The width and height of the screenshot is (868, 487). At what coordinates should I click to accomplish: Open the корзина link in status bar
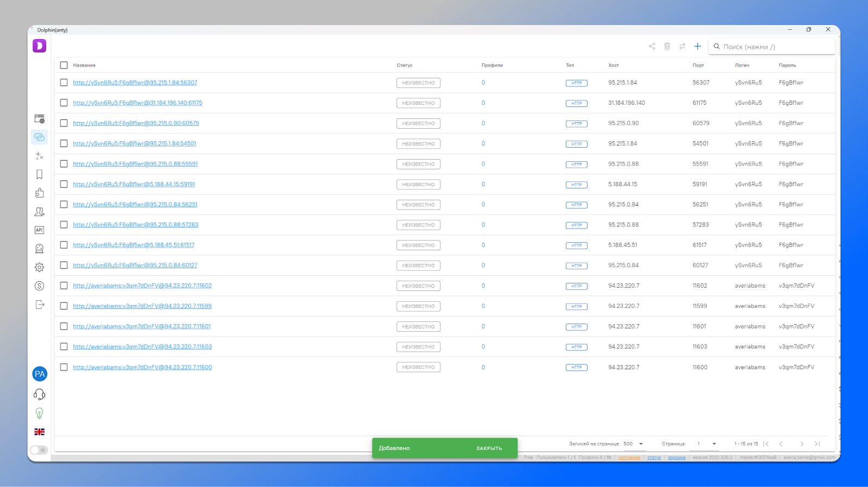[x=676, y=458]
